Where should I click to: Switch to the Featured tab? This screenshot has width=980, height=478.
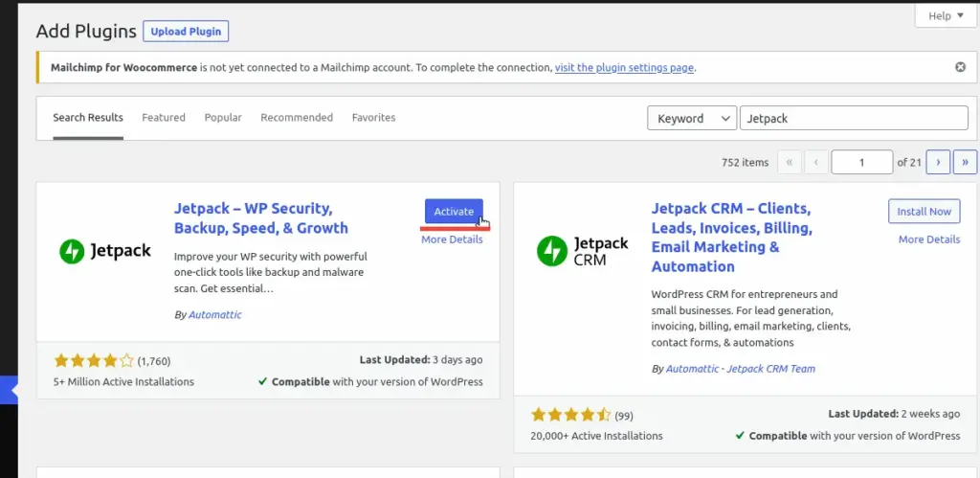pyautogui.click(x=164, y=118)
